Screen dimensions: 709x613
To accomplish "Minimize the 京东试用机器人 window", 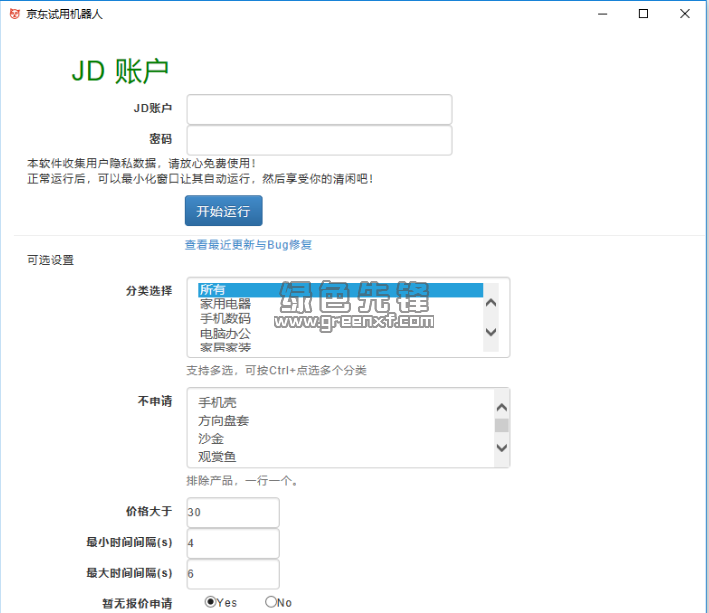I will [602, 14].
